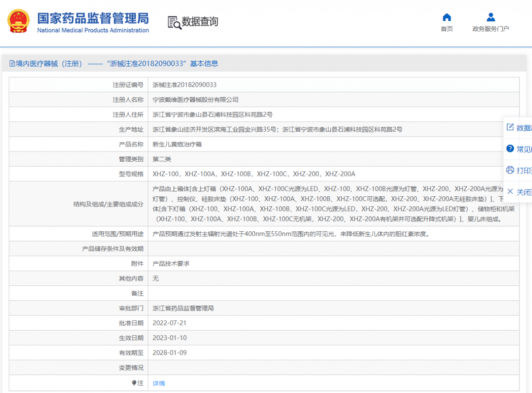Click National Medical Products Administration text
The image size is (532, 393).
click(x=93, y=30)
